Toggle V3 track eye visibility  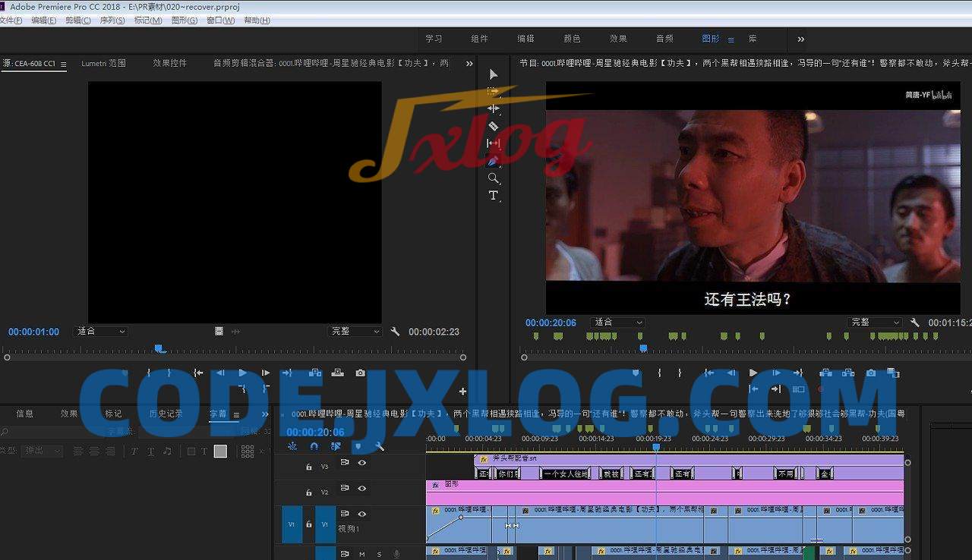tap(362, 463)
